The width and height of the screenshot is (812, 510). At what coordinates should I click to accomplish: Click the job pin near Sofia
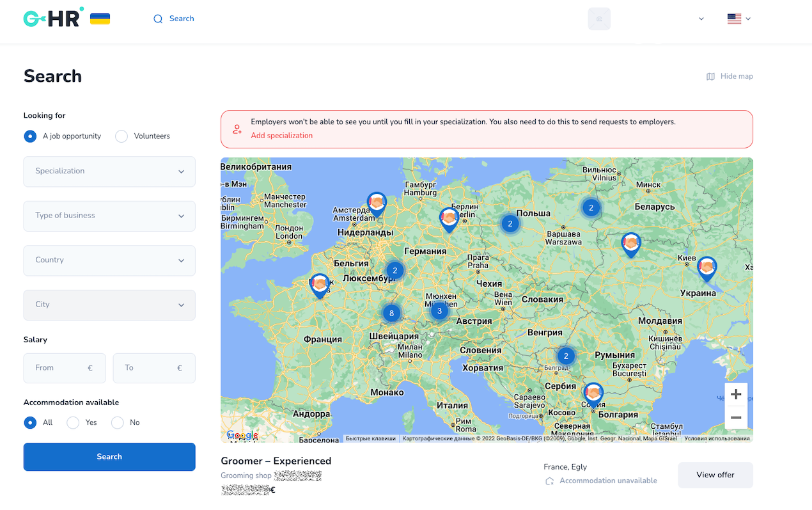[x=593, y=394]
